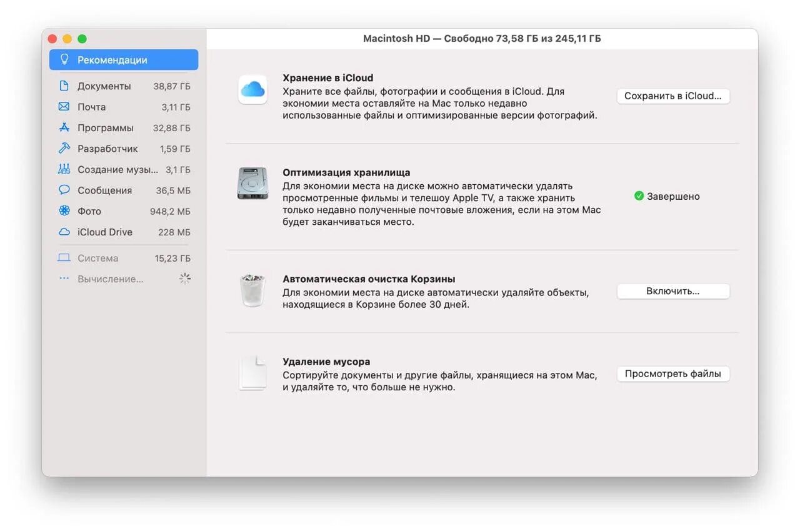This screenshot has width=800, height=532.
Task: Click the flower icon next to Фото
Action: point(64,211)
